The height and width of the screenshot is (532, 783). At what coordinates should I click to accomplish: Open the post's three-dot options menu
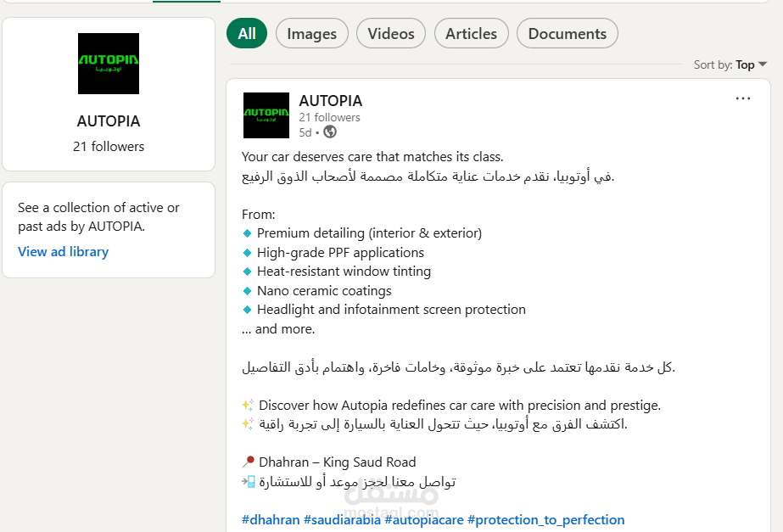click(x=742, y=98)
